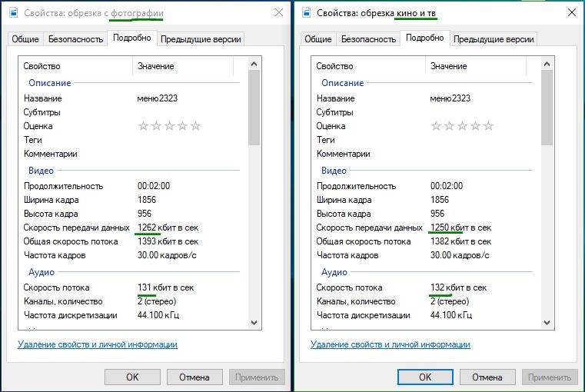The image size is (585, 392).
Task: Click scroll up arrow in right properties list
Action: (x=547, y=64)
